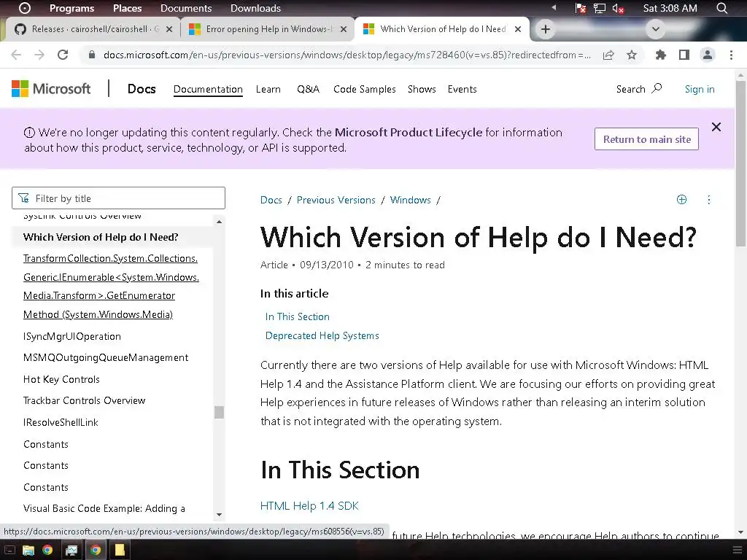Click the Docs breadcrumb link
747x560 pixels.
click(271, 200)
